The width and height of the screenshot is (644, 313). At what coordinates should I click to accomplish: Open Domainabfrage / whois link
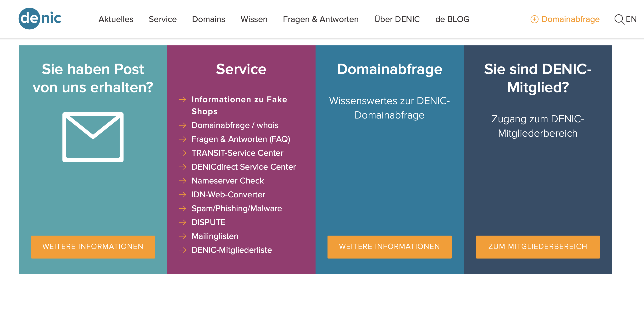[235, 125]
